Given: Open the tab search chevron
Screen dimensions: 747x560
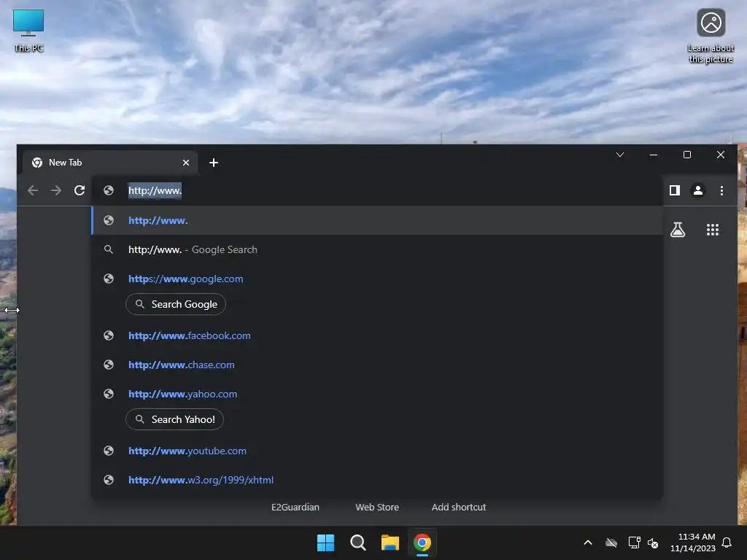Looking at the screenshot, I should tap(620, 155).
